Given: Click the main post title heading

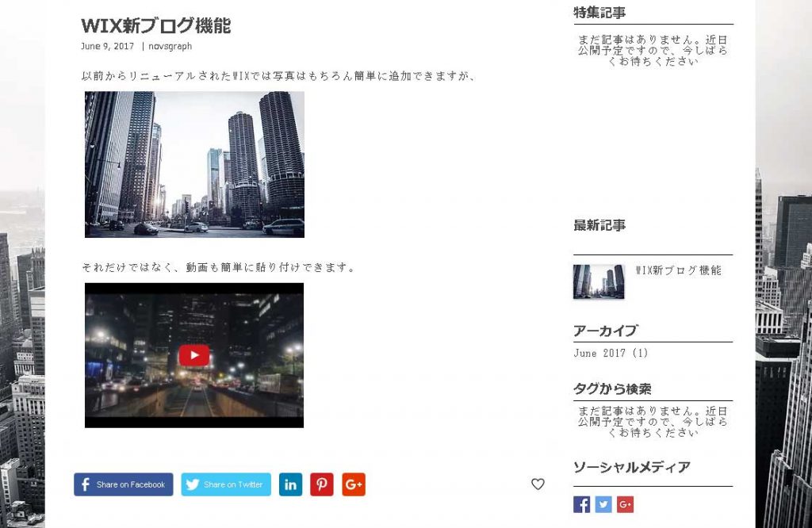Looking at the screenshot, I should coord(156,25).
